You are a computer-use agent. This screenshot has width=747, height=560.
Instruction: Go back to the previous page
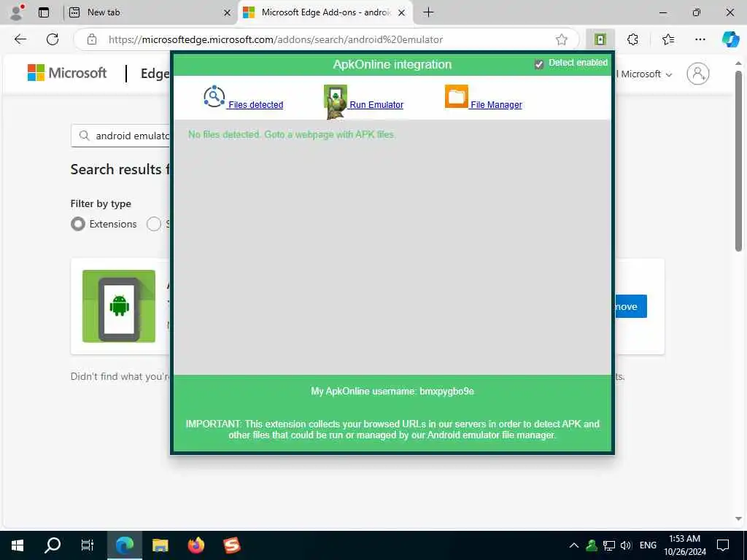coord(20,39)
